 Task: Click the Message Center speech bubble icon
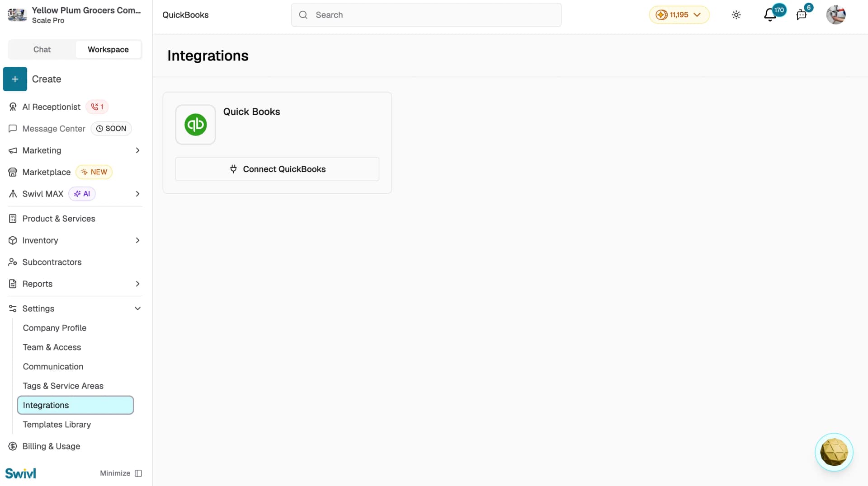13,129
